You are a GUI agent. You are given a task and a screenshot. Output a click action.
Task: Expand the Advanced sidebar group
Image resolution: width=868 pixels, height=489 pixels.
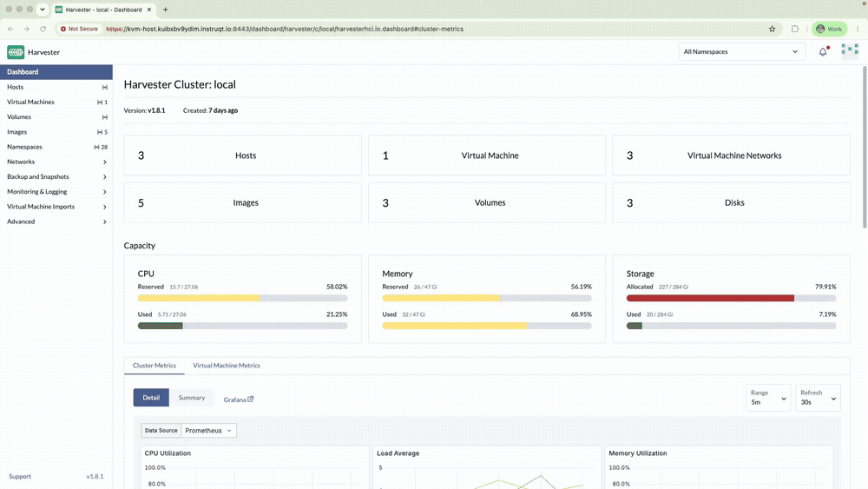click(x=105, y=221)
